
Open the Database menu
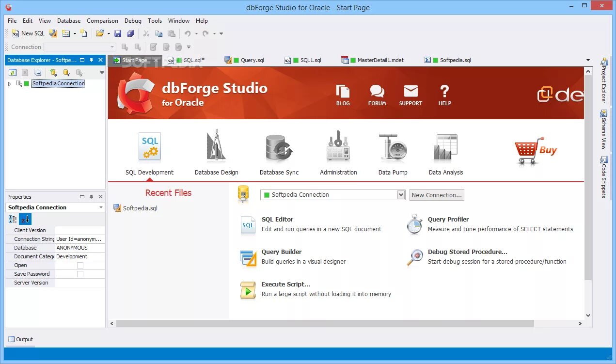69,21
